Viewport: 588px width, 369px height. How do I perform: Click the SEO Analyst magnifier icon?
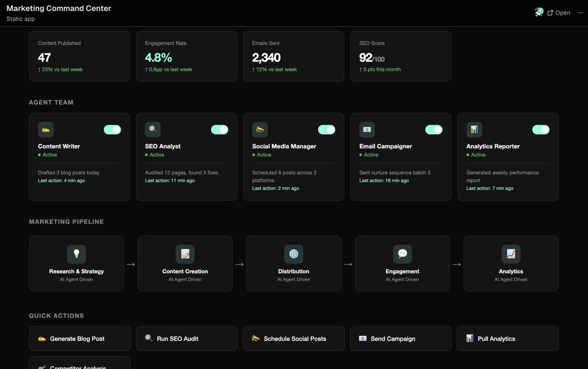tap(153, 130)
